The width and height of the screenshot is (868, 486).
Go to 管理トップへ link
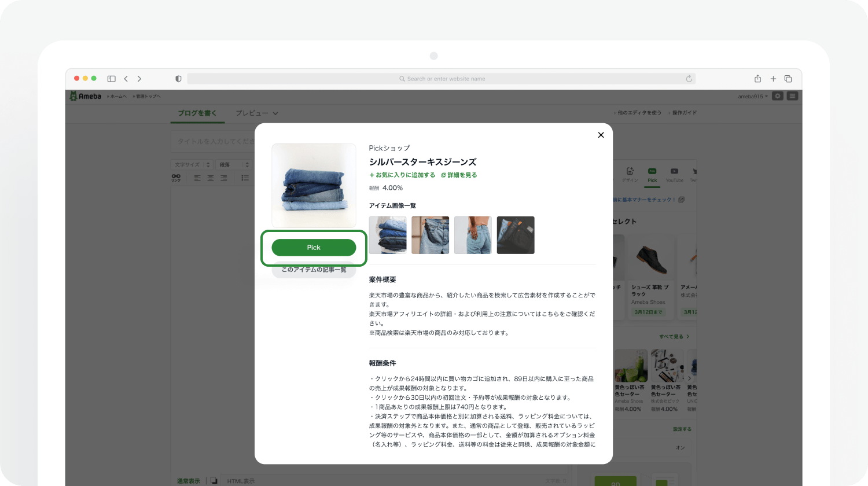[147, 97]
